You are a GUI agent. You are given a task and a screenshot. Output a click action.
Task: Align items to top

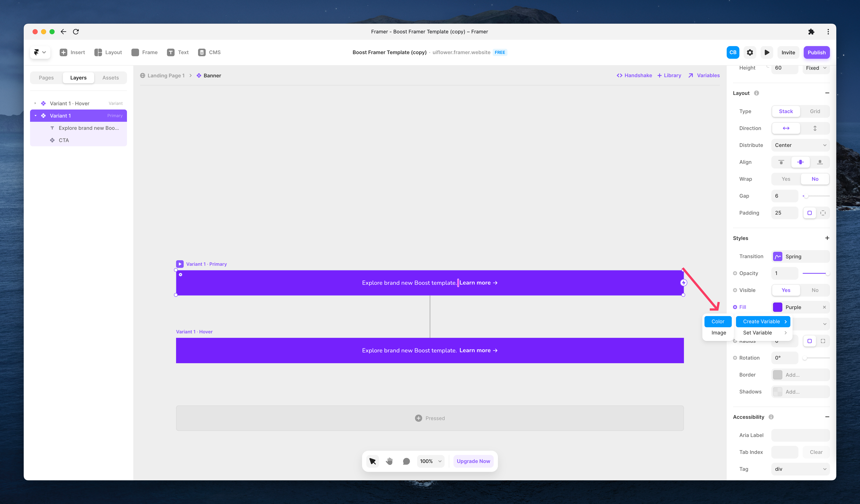[x=781, y=162]
